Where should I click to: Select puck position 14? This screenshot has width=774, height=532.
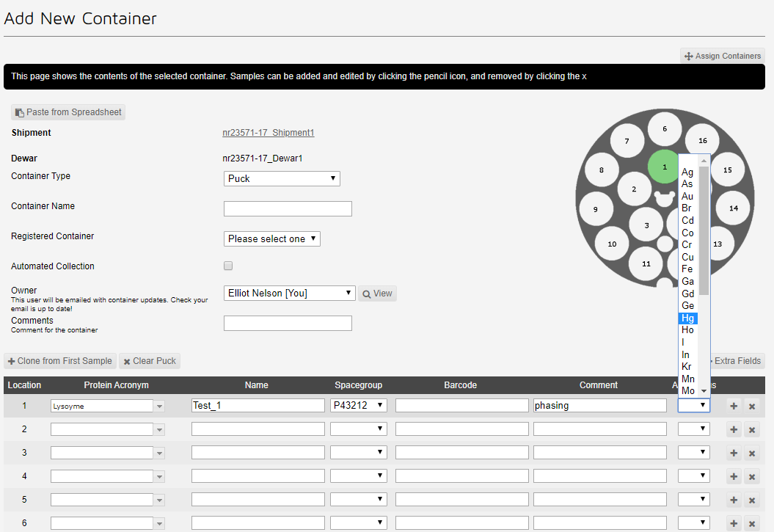tap(734, 208)
